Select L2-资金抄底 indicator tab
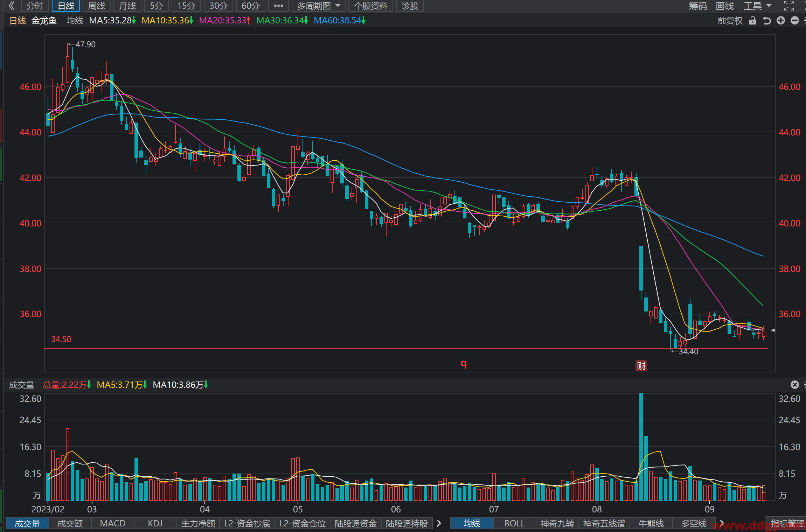Screen dimensions: 806x532 247,524
